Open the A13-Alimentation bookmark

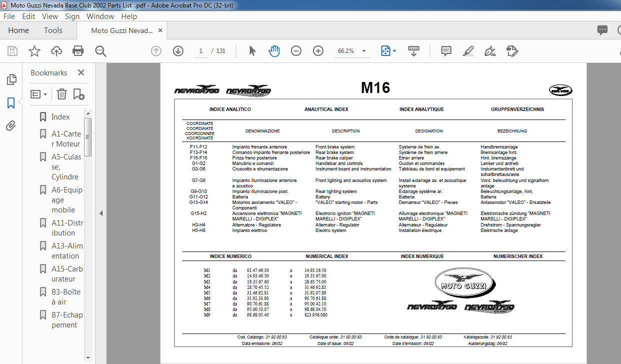click(x=67, y=251)
